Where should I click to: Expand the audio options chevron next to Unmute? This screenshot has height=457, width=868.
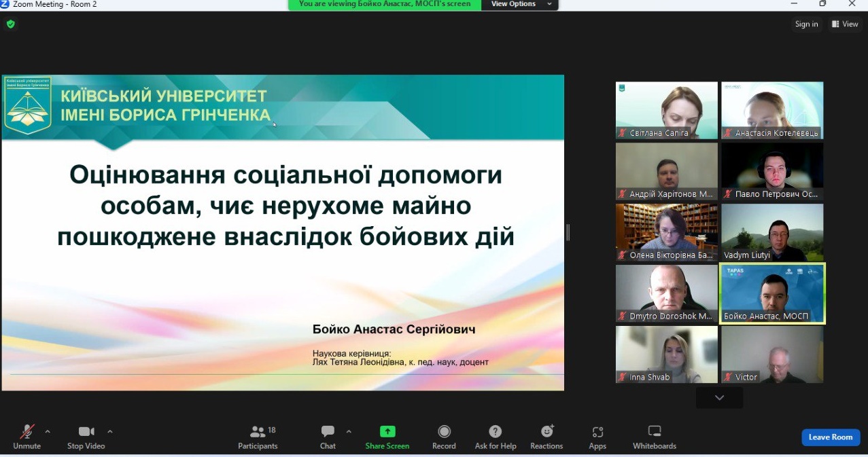pyautogui.click(x=48, y=431)
